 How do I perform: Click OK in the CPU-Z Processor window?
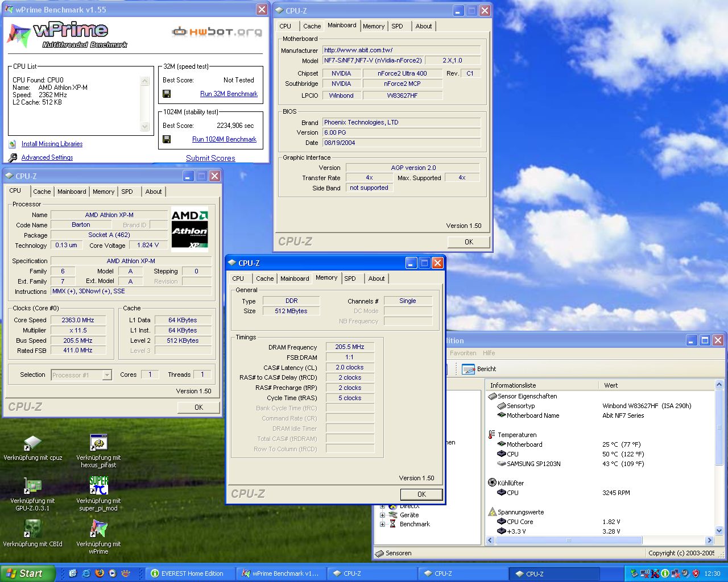(x=198, y=408)
